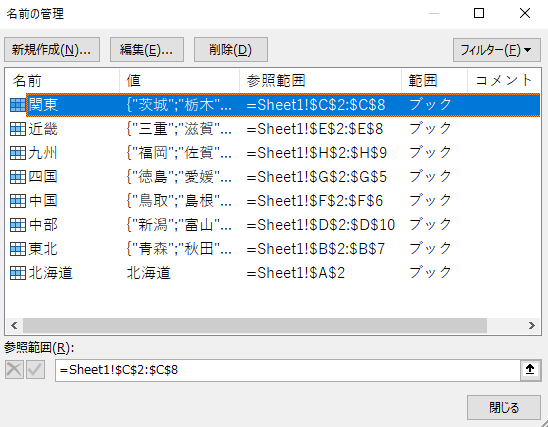Image resolution: width=548 pixels, height=427 pixels.
Task: Click the 編集(E)... button
Action: [x=147, y=50]
